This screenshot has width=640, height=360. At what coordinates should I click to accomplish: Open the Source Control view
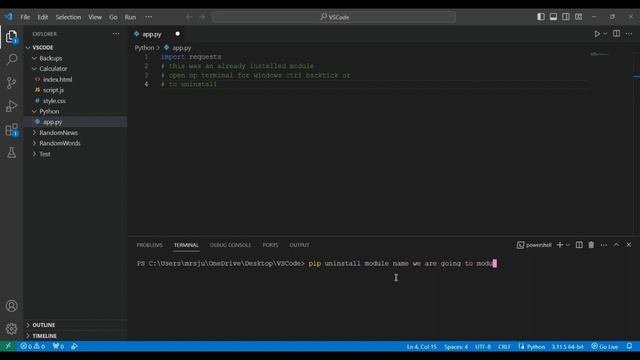pos(11,83)
